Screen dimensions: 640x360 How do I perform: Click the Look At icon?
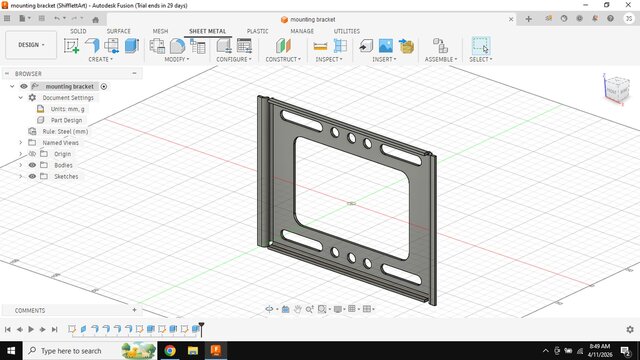[285, 309]
